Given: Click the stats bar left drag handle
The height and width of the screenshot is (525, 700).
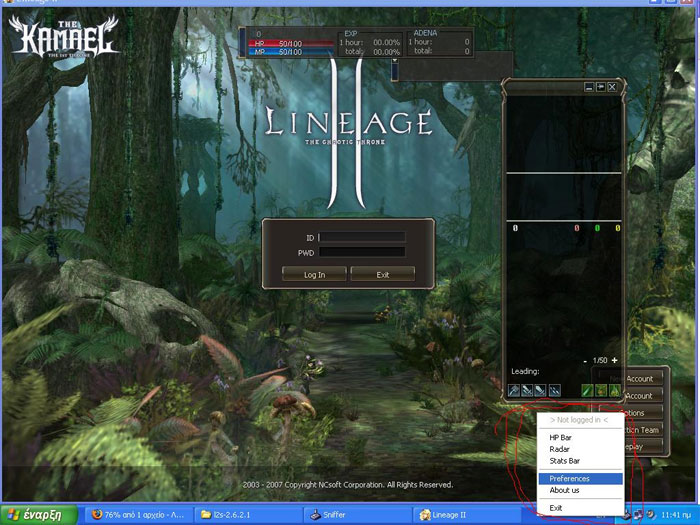Looking at the screenshot, I should [242, 42].
